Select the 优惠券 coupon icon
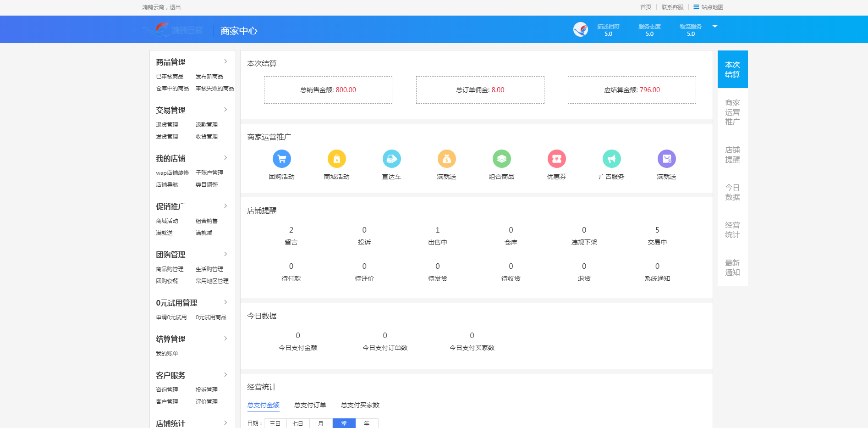The height and width of the screenshot is (428, 868). (x=556, y=158)
